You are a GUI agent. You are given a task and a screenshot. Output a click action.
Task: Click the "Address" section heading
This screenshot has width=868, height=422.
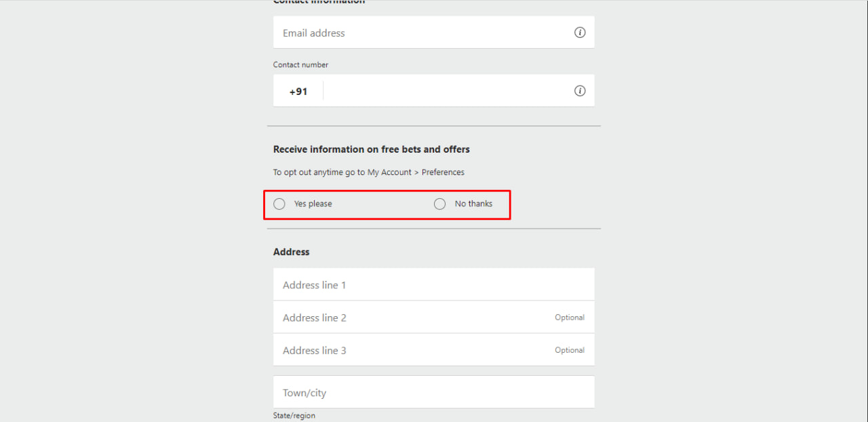(x=292, y=252)
